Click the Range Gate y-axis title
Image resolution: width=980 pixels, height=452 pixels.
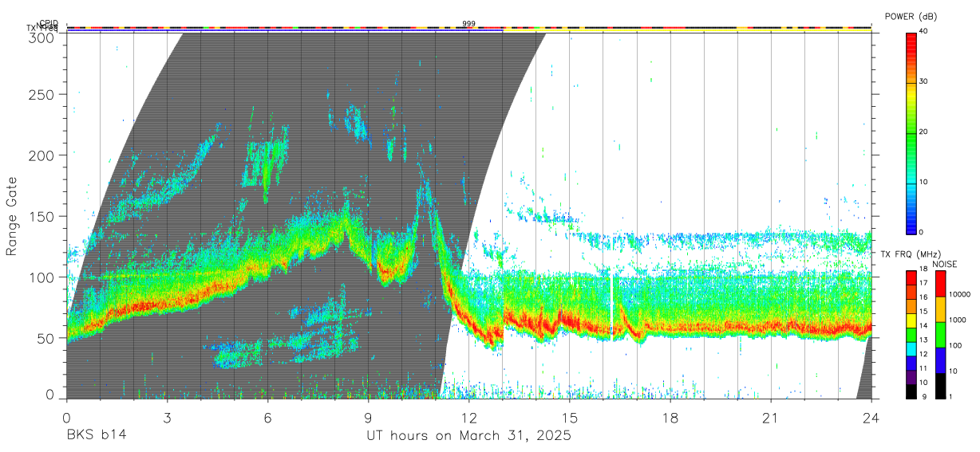pos(12,216)
